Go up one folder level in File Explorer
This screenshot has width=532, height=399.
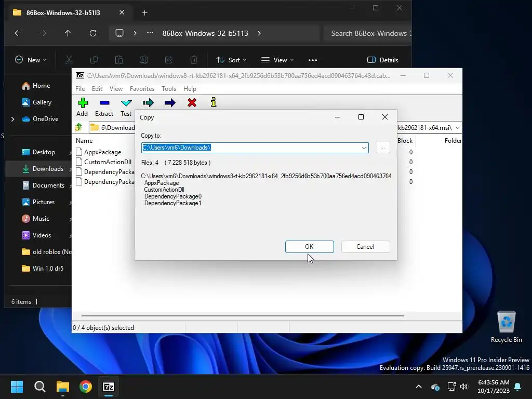tap(68, 33)
